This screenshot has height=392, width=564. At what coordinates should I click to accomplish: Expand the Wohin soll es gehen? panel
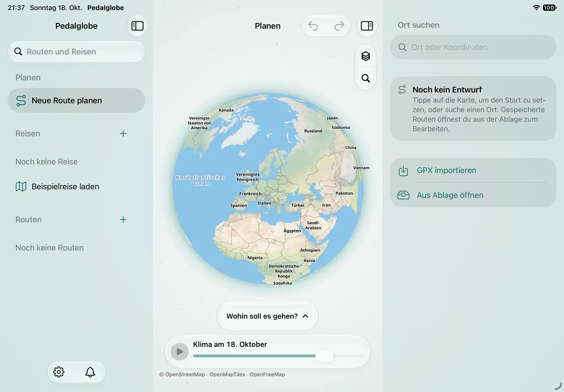[267, 316]
